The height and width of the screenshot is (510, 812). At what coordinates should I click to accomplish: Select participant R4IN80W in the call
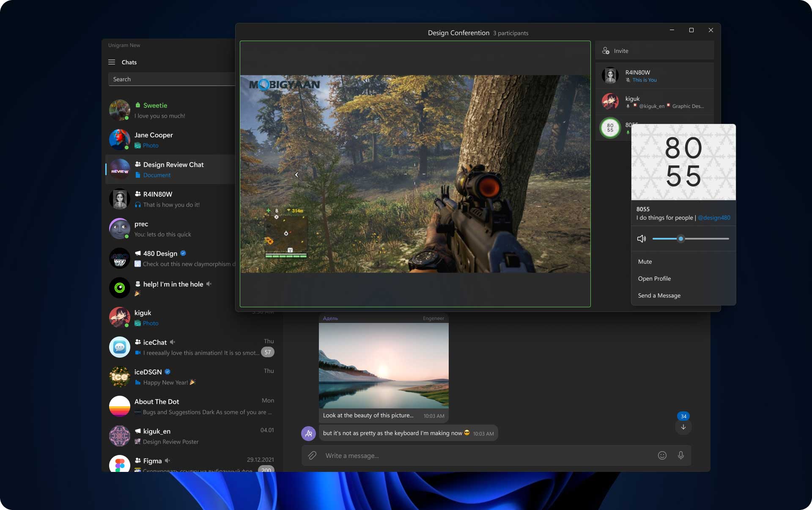pos(654,76)
